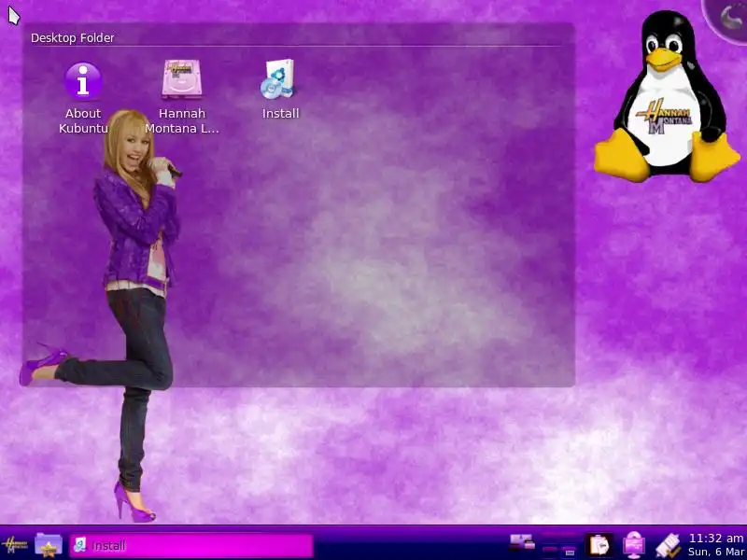Open the pen-and-checkmark tray icon
The width and height of the screenshot is (747, 560).
[669, 545]
